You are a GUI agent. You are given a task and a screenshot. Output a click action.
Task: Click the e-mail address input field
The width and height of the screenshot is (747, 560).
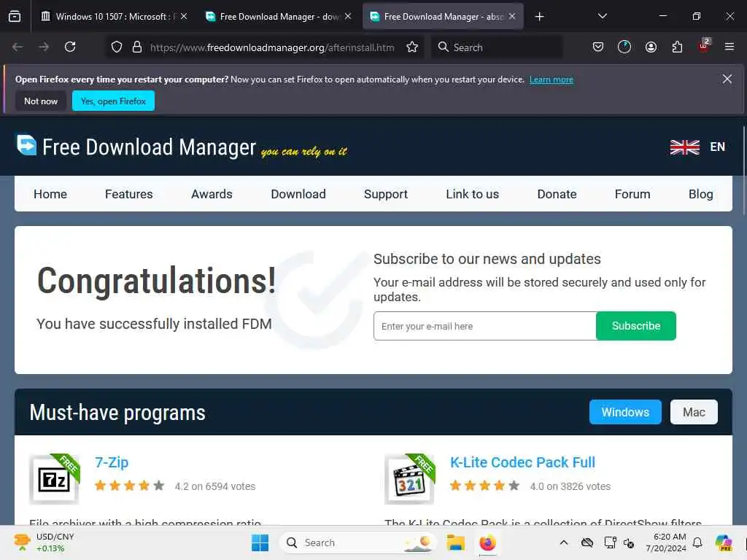pos(485,326)
